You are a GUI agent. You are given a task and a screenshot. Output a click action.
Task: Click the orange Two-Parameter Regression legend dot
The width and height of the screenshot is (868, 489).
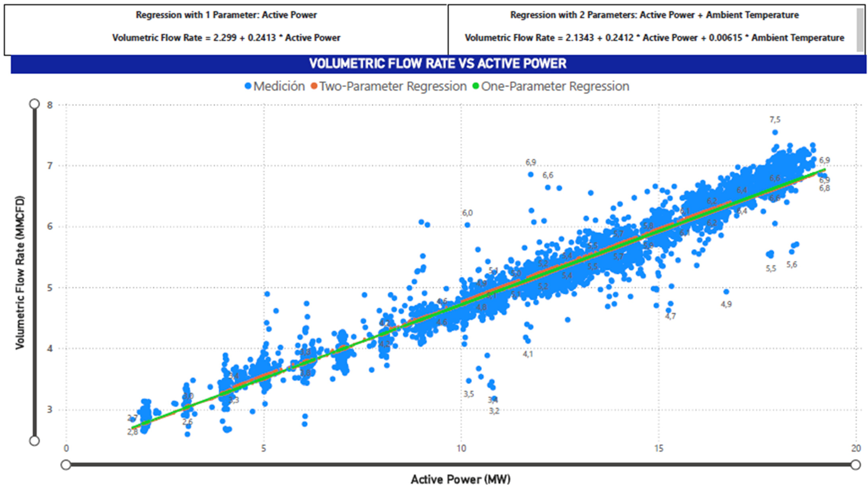point(314,86)
